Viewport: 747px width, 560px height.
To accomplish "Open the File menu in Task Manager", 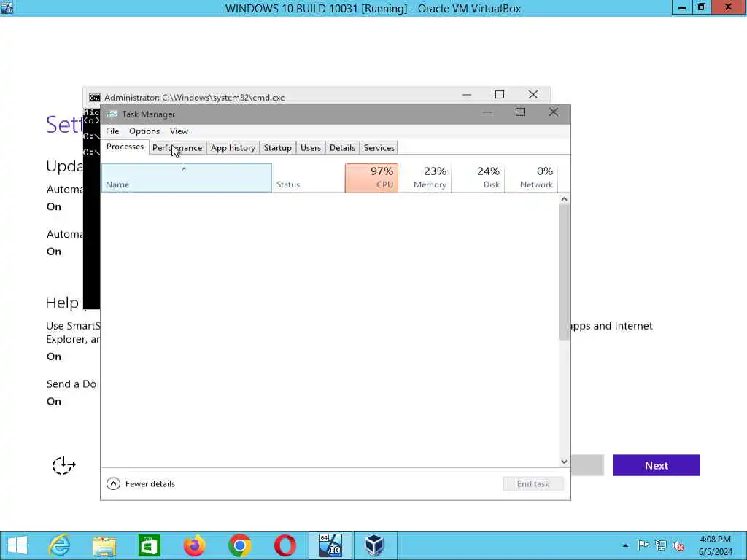I will point(112,131).
